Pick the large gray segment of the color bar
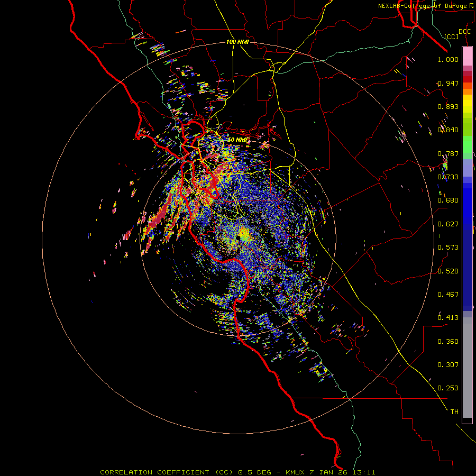 pyautogui.click(x=467, y=368)
